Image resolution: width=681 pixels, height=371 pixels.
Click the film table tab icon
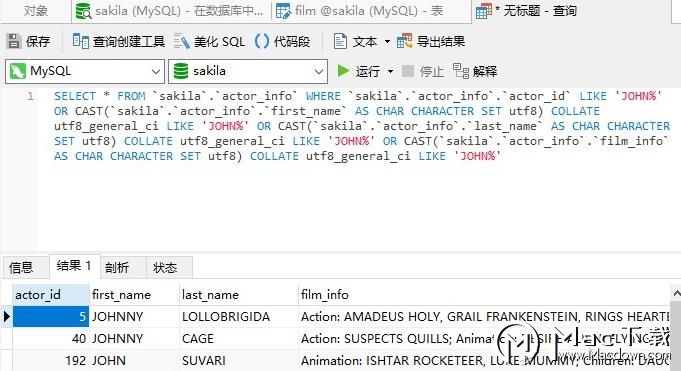click(x=283, y=11)
